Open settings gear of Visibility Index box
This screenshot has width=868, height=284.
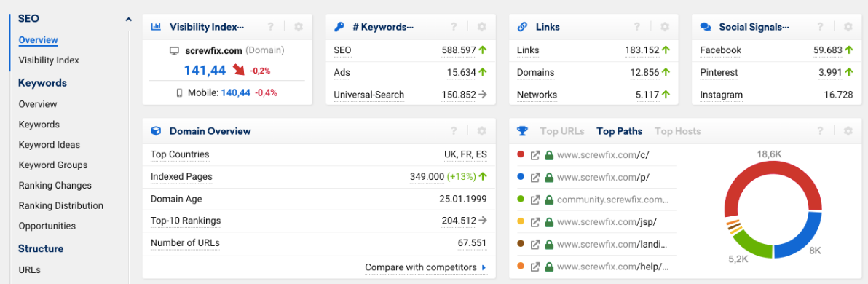[x=299, y=26]
